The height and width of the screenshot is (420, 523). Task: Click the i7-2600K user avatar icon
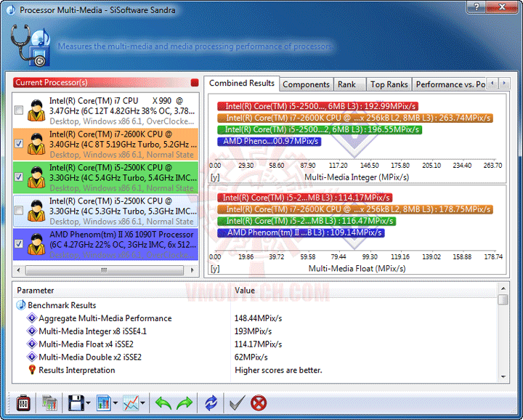click(36, 144)
